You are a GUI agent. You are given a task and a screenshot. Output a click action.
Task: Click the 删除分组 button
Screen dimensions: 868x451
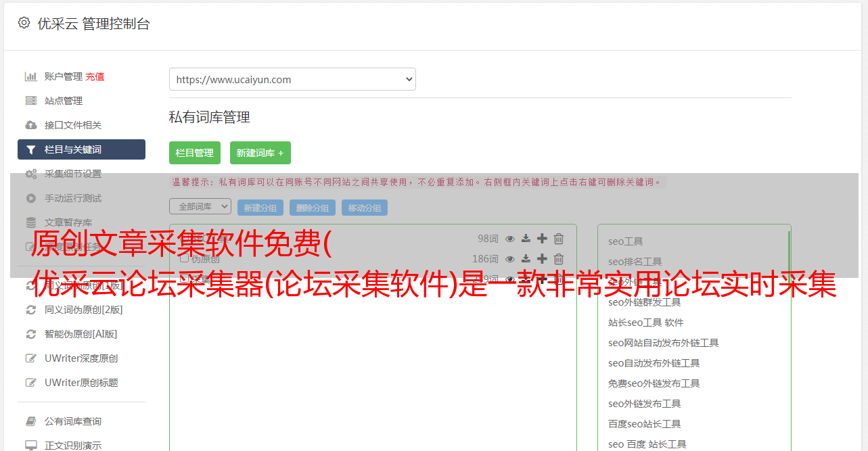point(313,208)
